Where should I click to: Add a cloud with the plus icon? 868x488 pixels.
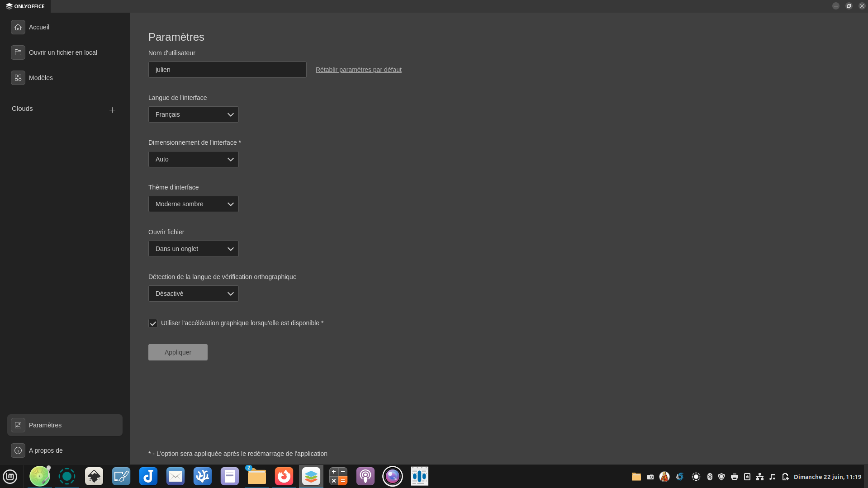[112, 110]
